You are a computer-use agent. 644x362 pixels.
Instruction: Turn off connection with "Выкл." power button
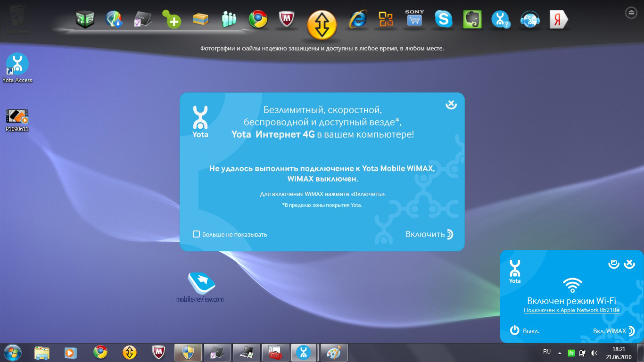[524, 331]
